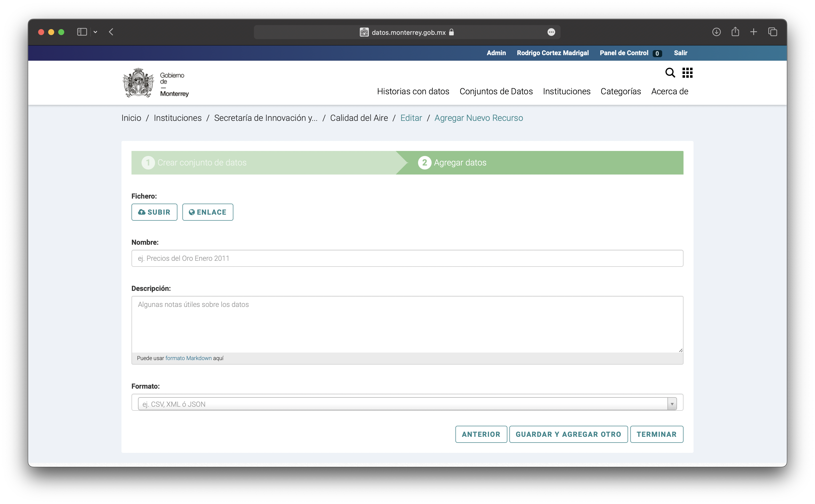Click the ENLACE link button
Screen dimensions: 815x504
208,212
